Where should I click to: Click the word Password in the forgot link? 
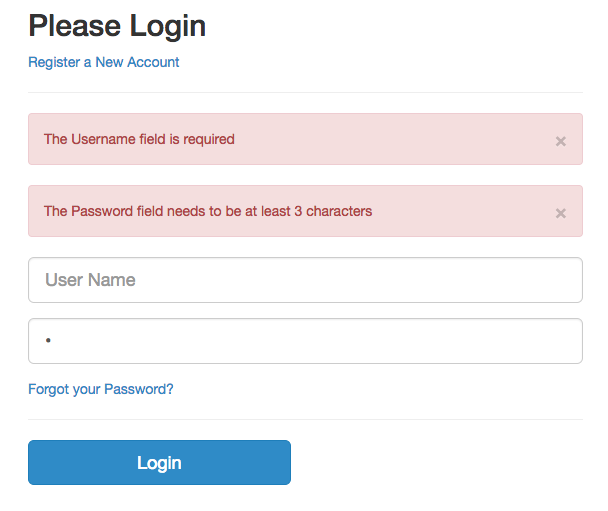(138, 389)
